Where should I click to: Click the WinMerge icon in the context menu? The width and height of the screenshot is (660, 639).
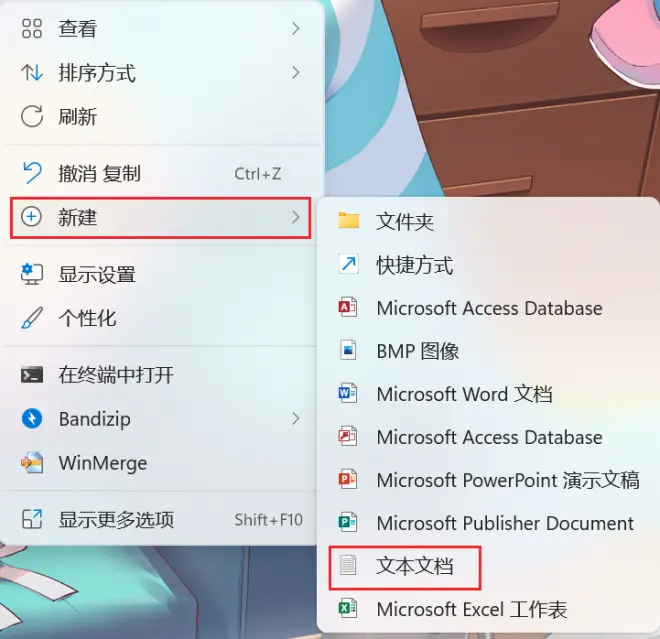(x=32, y=463)
